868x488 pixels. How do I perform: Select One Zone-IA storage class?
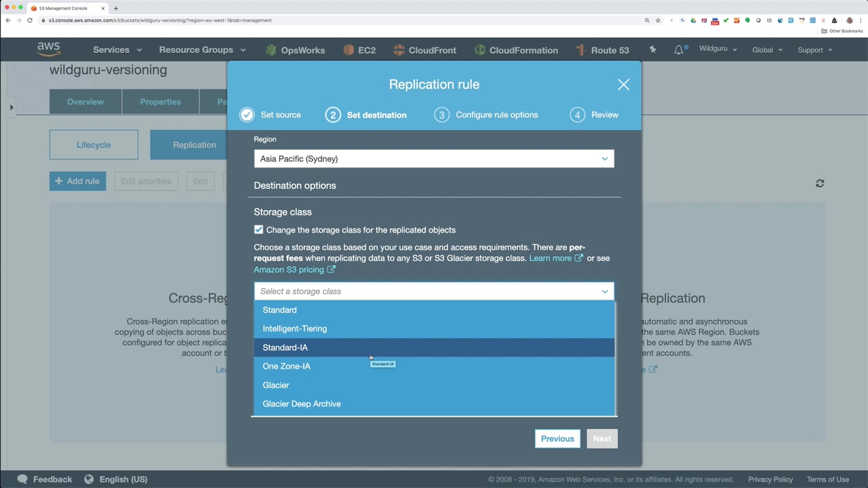(x=434, y=366)
